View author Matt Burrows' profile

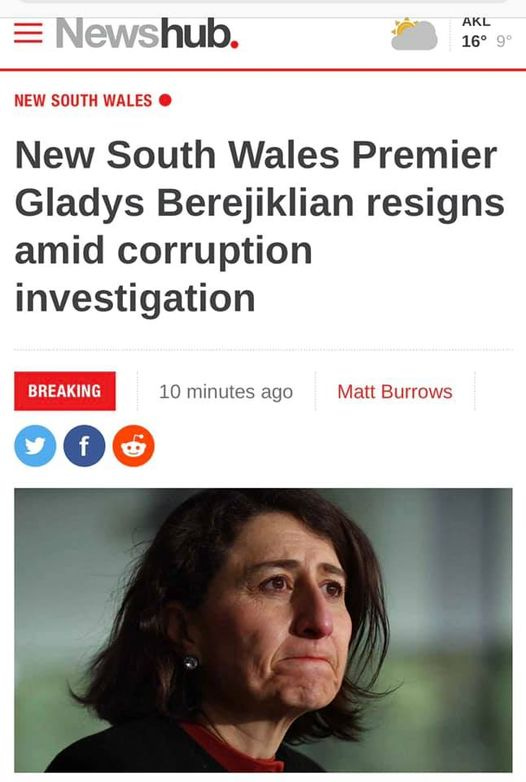coord(395,391)
